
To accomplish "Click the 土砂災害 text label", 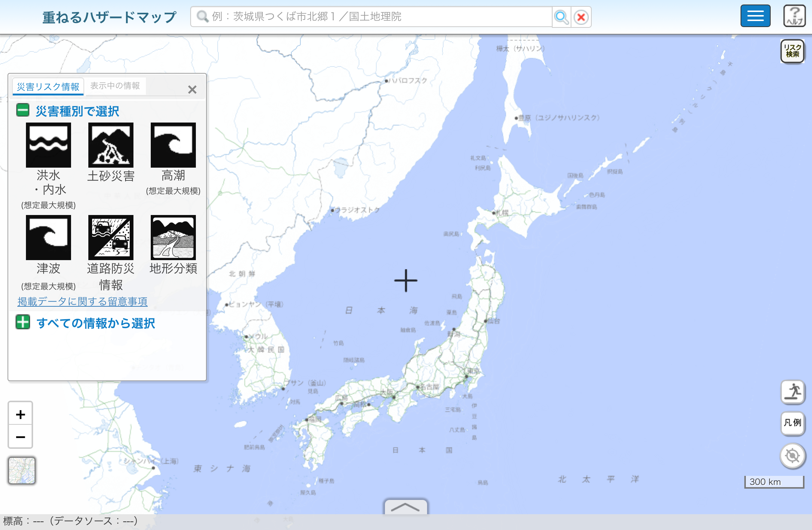I will point(111,176).
